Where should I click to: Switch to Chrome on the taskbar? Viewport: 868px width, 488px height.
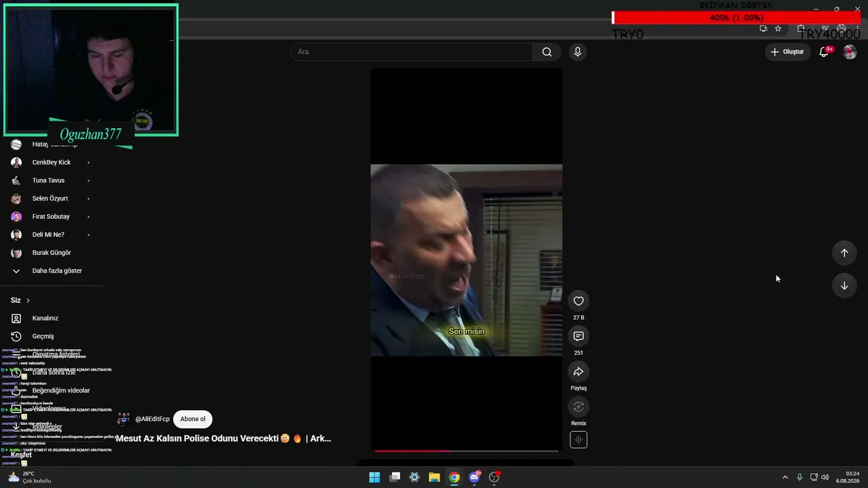454,477
